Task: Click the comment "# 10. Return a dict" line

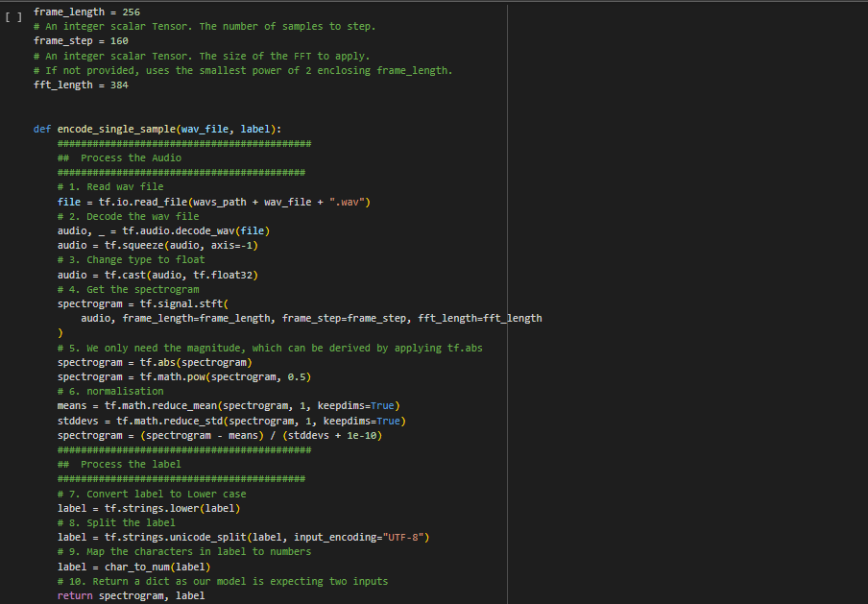Action: click(x=223, y=581)
